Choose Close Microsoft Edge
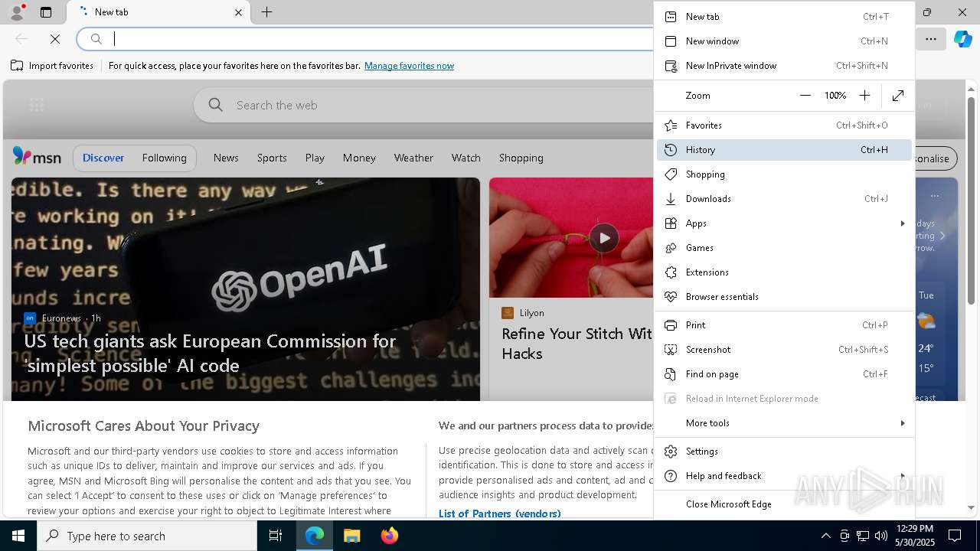 click(784, 504)
